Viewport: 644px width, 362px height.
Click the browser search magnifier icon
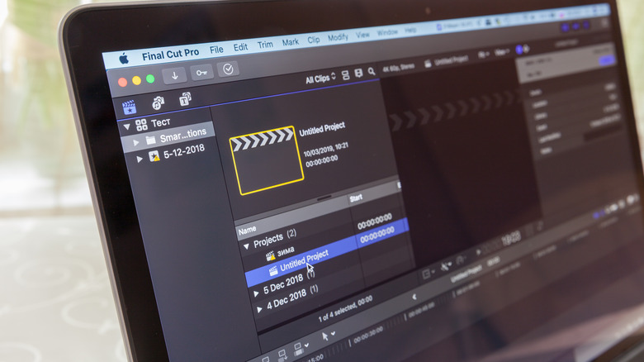pyautogui.click(x=372, y=73)
